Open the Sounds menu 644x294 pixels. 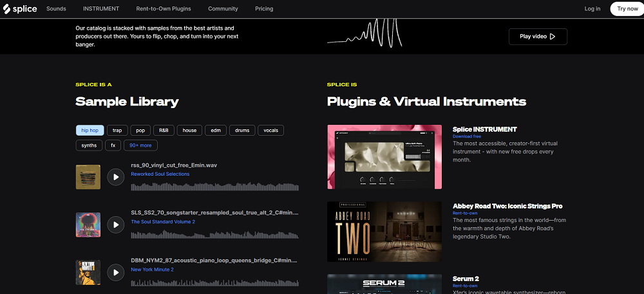coord(56,8)
